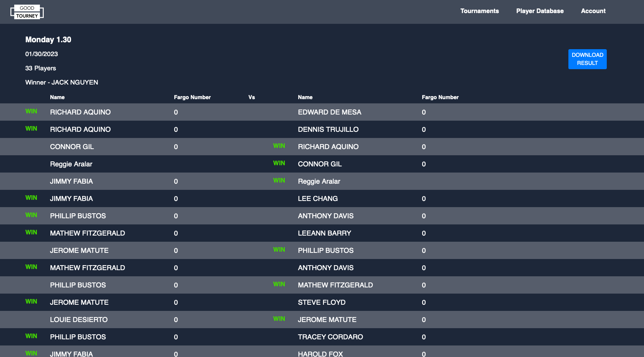This screenshot has width=644, height=357.
Task: Select LEEANN BARRY in match row
Action: click(x=324, y=233)
